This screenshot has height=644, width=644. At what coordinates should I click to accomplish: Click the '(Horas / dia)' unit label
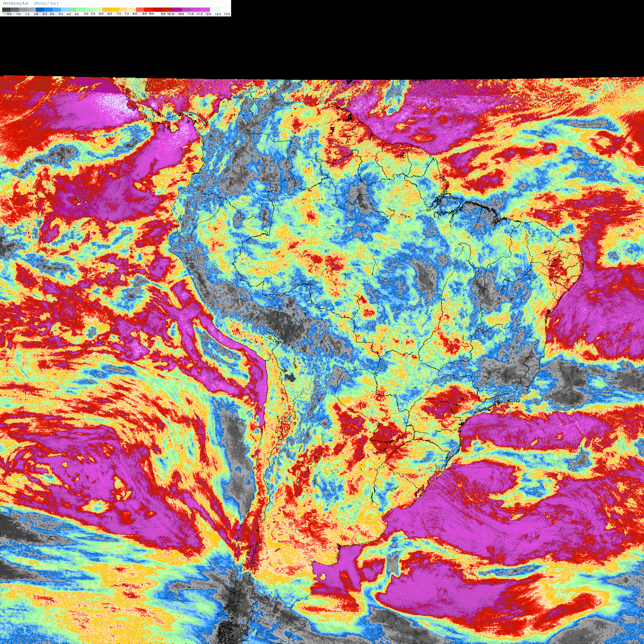click(x=46, y=3)
